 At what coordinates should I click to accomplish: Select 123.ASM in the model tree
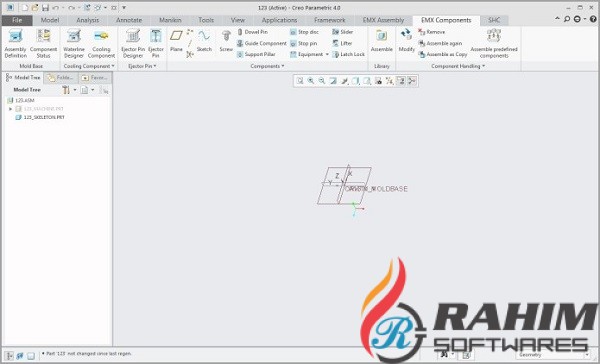pyautogui.click(x=21, y=100)
